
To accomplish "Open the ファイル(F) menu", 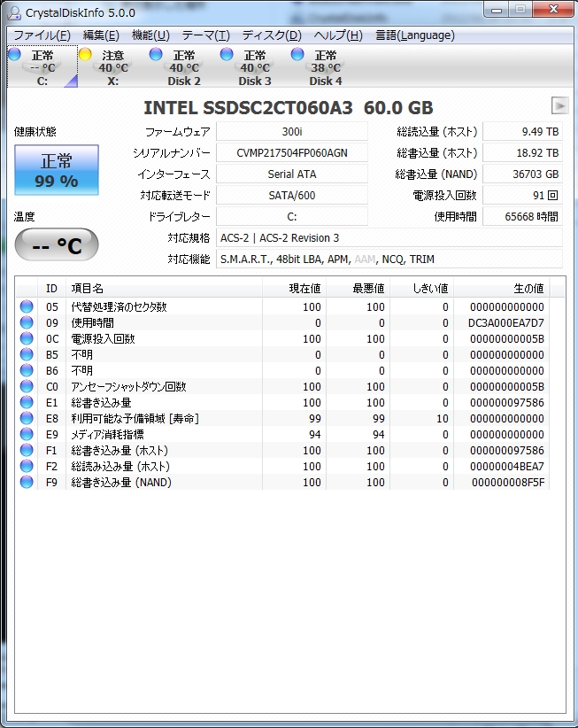I will [x=42, y=35].
